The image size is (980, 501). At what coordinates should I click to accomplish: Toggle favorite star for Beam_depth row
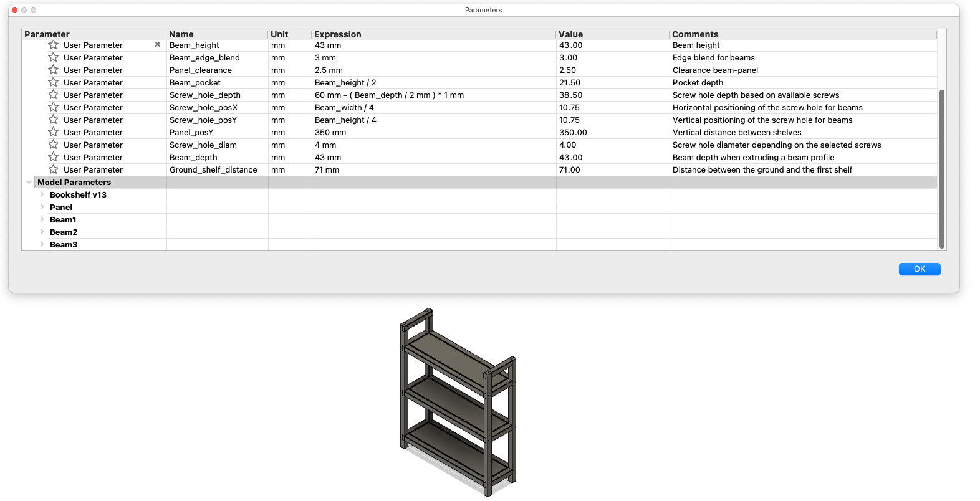[x=54, y=157]
